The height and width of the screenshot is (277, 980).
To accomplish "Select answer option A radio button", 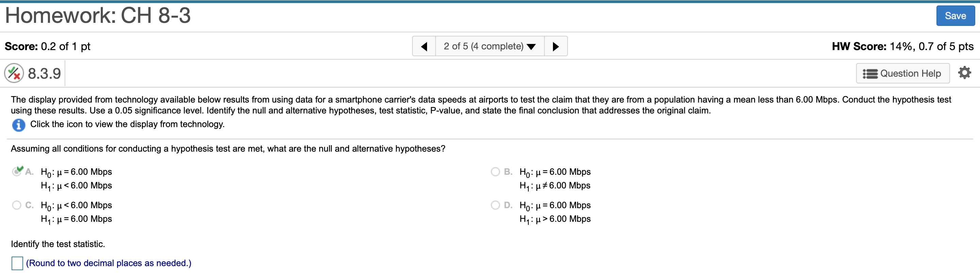I will coord(17,172).
